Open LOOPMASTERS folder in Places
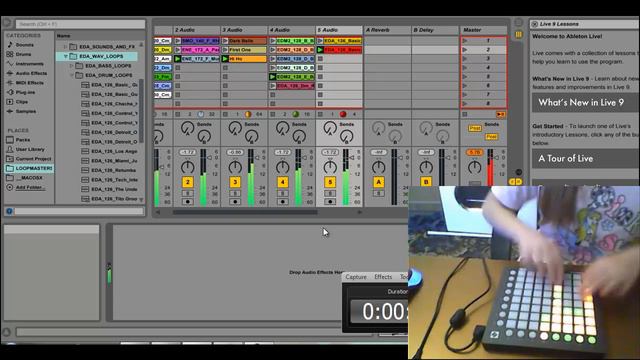 (29, 168)
